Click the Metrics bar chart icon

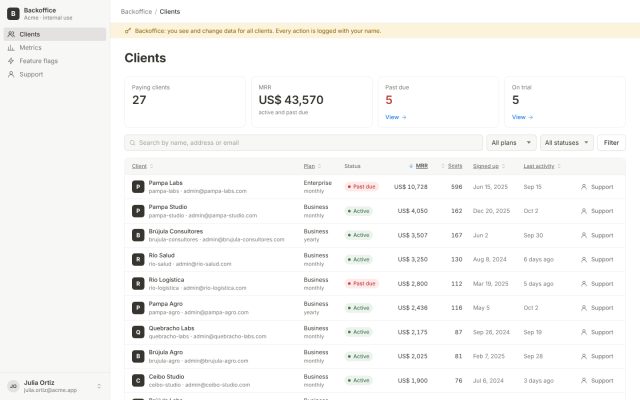pyautogui.click(x=11, y=48)
